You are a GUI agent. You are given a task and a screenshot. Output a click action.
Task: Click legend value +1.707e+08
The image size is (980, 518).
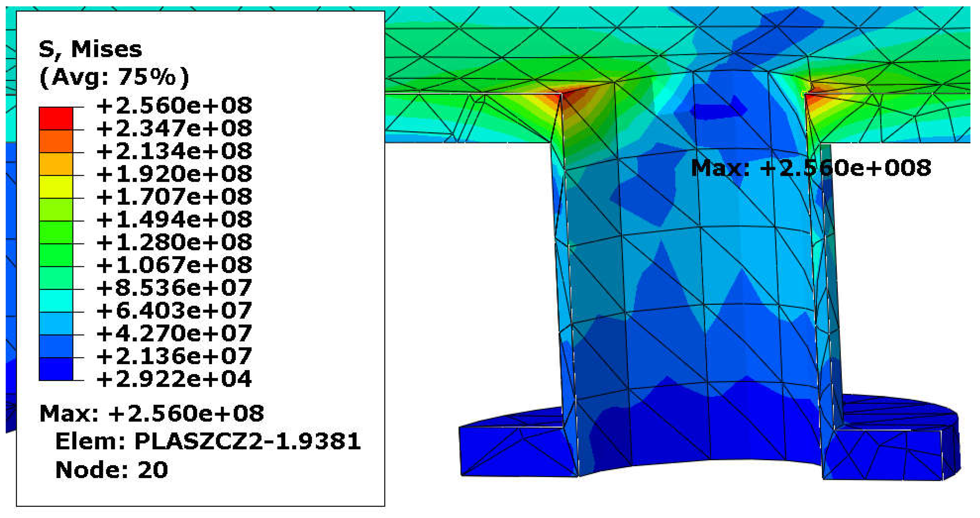(174, 197)
